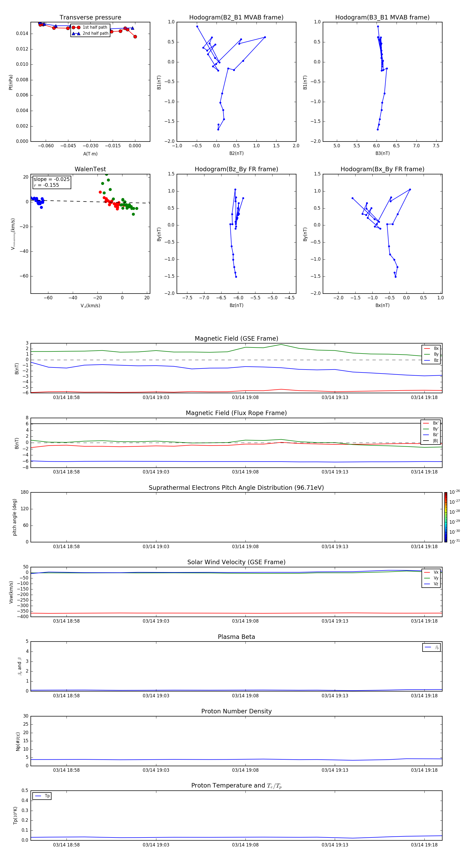Click the "A(T·m)" x-axis label
The height and width of the screenshot is (868, 473).
90,154
